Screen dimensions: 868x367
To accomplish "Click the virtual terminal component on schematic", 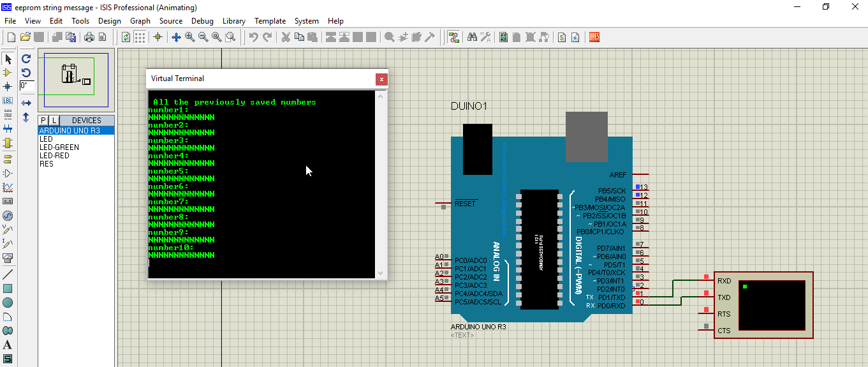I will (763, 305).
